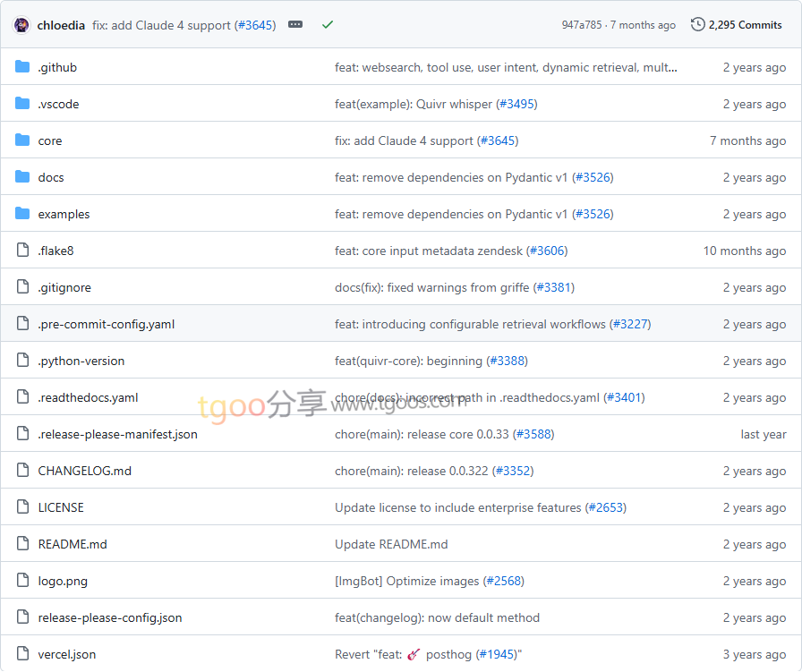Open the 2,295 Commits history

(x=737, y=25)
